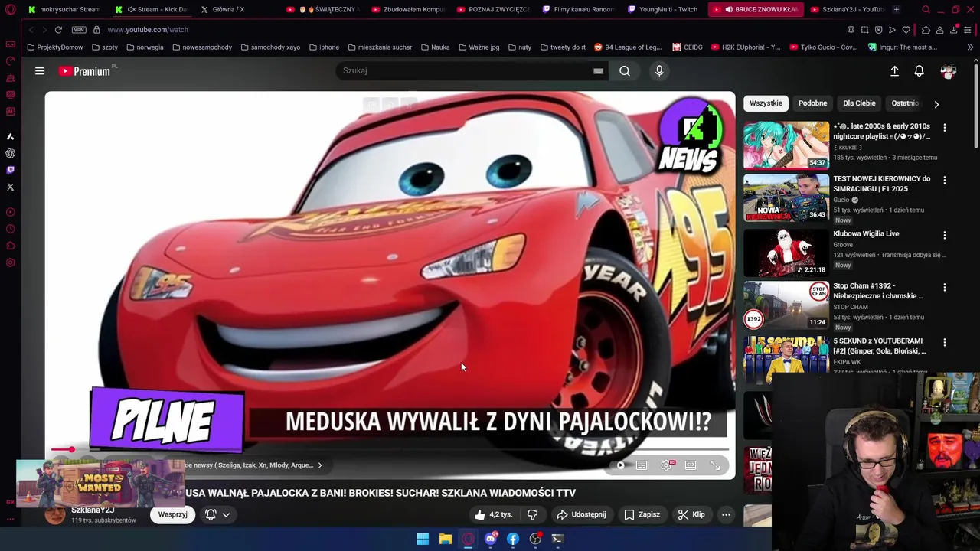Open the create/upload video icon

tap(894, 71)
